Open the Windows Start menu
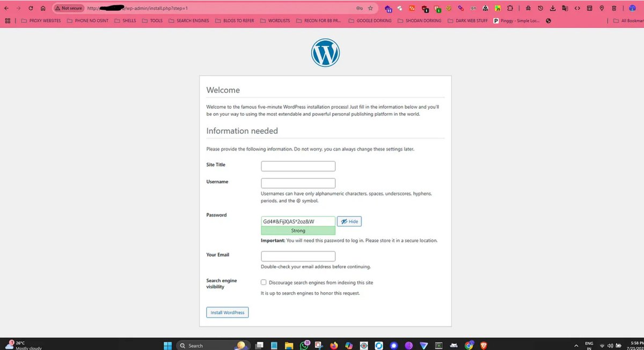The width and height of the screenshot is (644, 350). 166,345
